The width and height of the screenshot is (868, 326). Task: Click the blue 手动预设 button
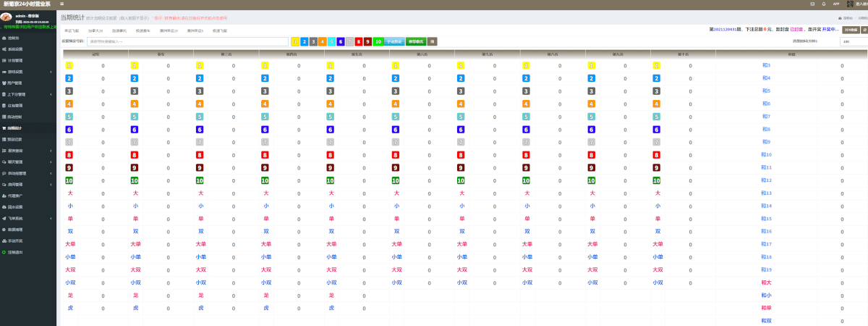393,42
